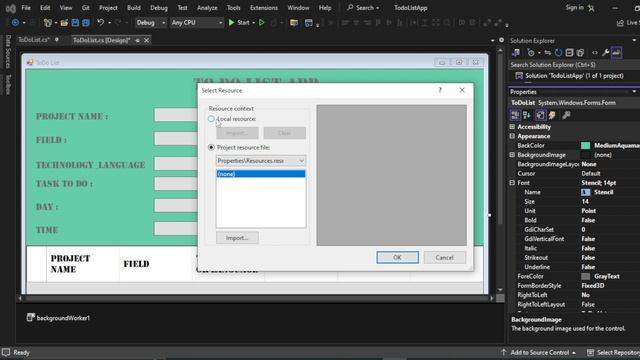
Task: Expand the Accessibility property category
Action: click(x=512, y=127)
